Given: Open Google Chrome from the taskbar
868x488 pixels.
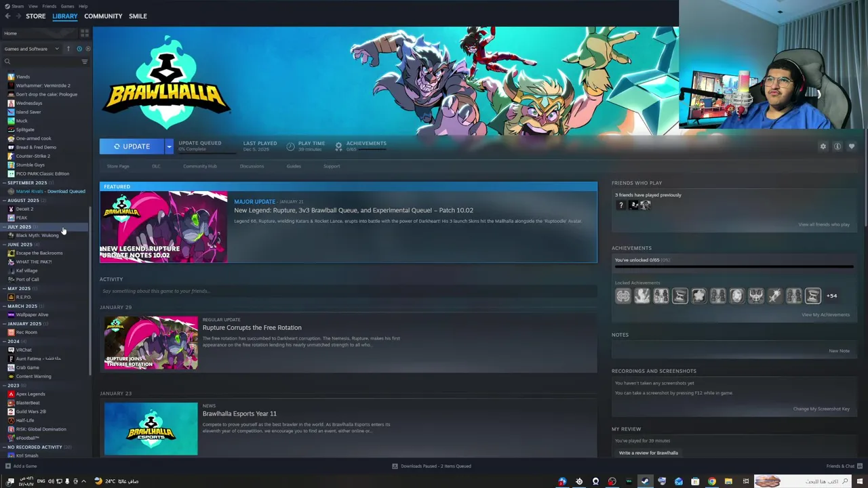Looking at the screenshot, I should (x=712, y=481).
